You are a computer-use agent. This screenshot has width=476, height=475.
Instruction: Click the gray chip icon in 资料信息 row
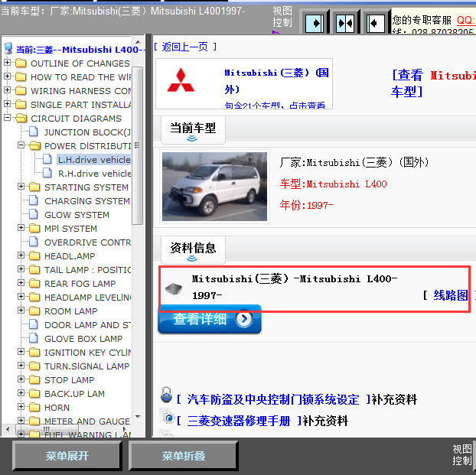click(174, 288)
